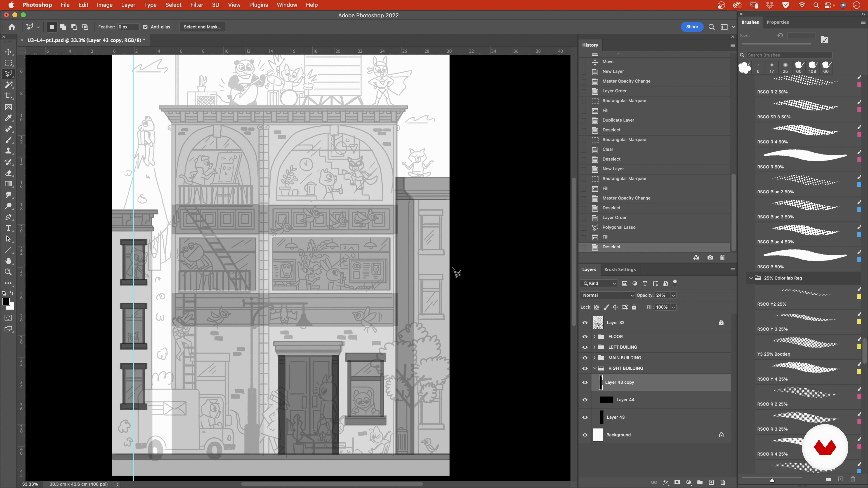Collapse the RIGHT BUILDING layer group

[594, 368]
